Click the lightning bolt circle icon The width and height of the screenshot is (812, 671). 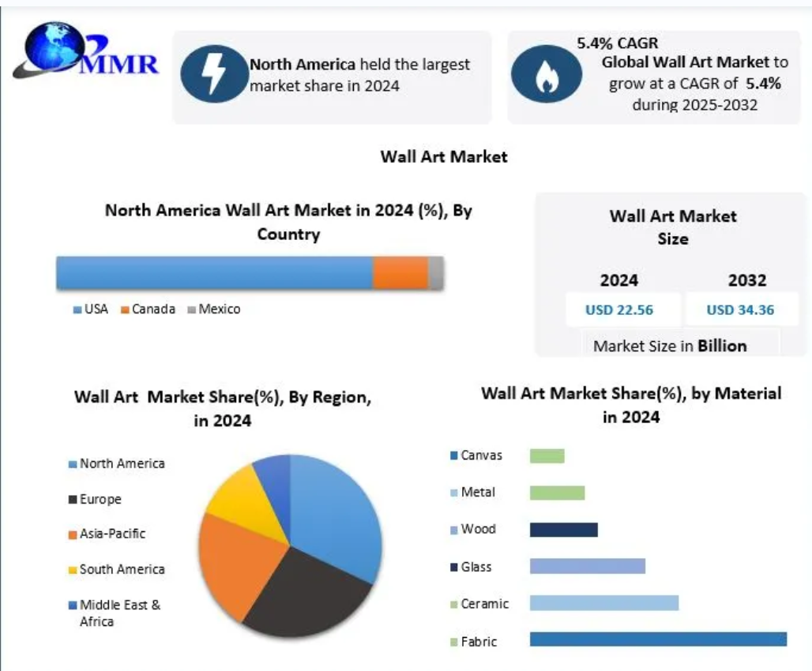(x=213, y=76)
